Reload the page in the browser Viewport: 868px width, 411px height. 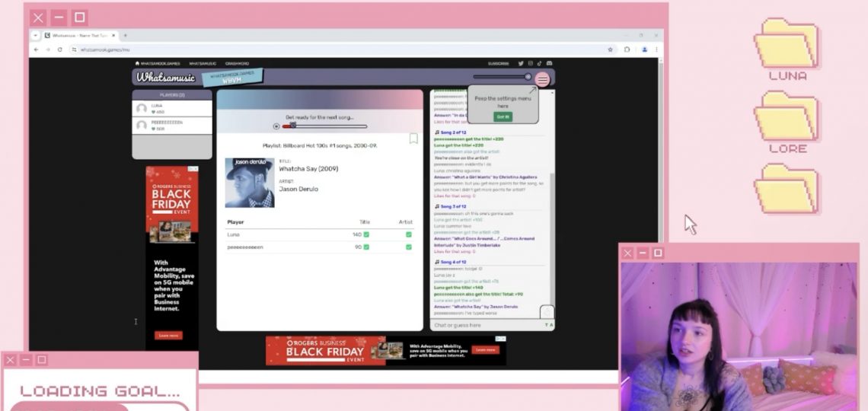pyautogui.click(x=60, y=49)
